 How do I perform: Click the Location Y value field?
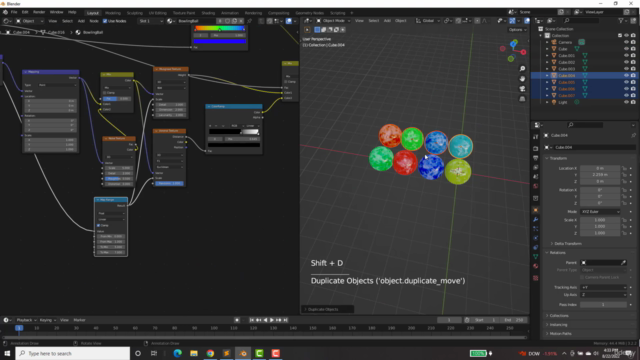pyautogui.click(x=600, y=175)
